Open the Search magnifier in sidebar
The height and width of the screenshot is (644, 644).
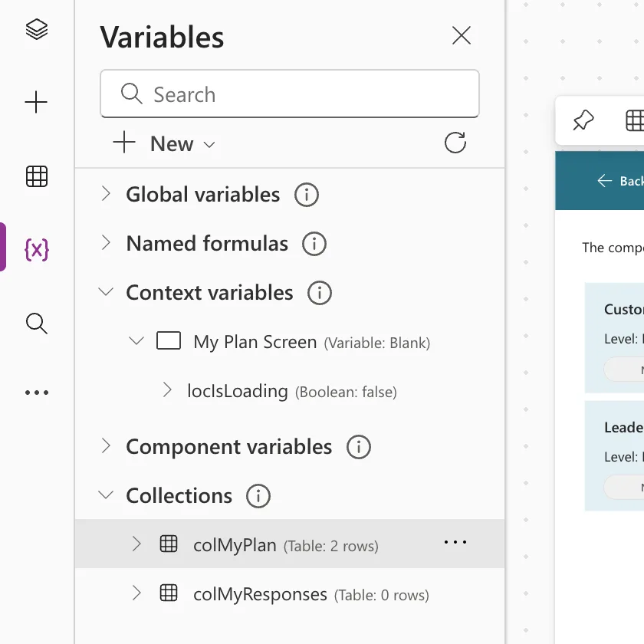tap(37, 324)
